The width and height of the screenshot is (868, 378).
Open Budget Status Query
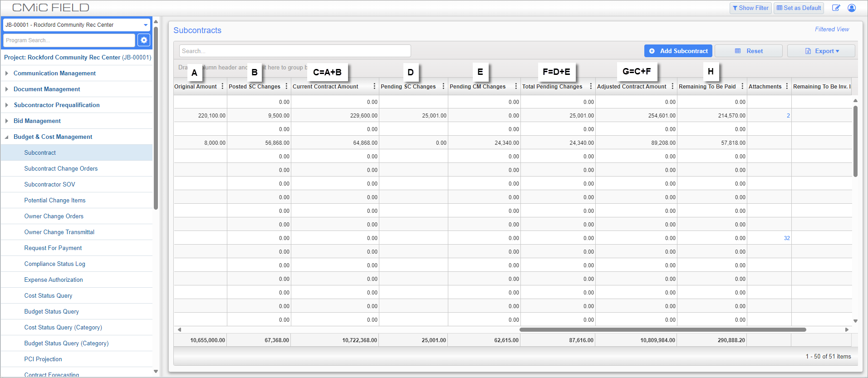coord(51,311)
